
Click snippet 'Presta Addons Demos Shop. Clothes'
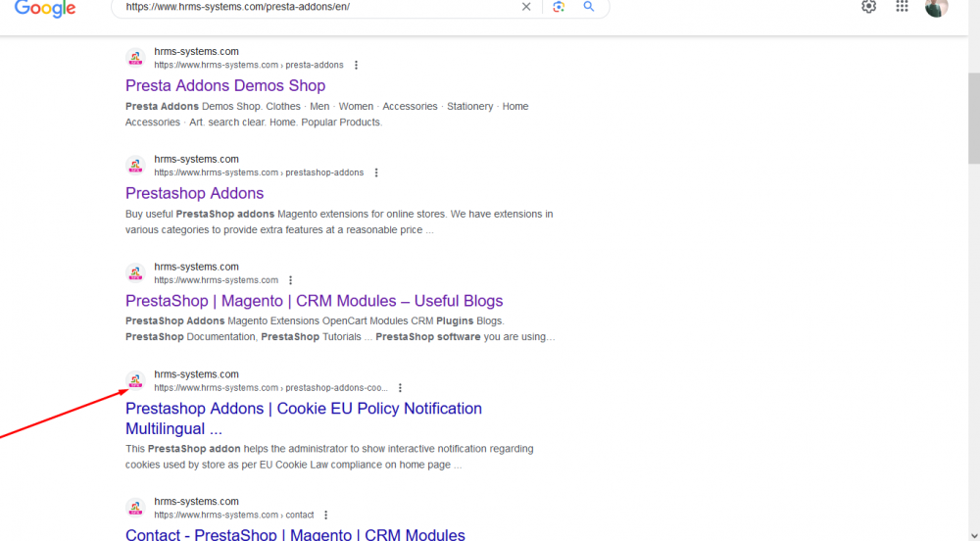point(327,115)
